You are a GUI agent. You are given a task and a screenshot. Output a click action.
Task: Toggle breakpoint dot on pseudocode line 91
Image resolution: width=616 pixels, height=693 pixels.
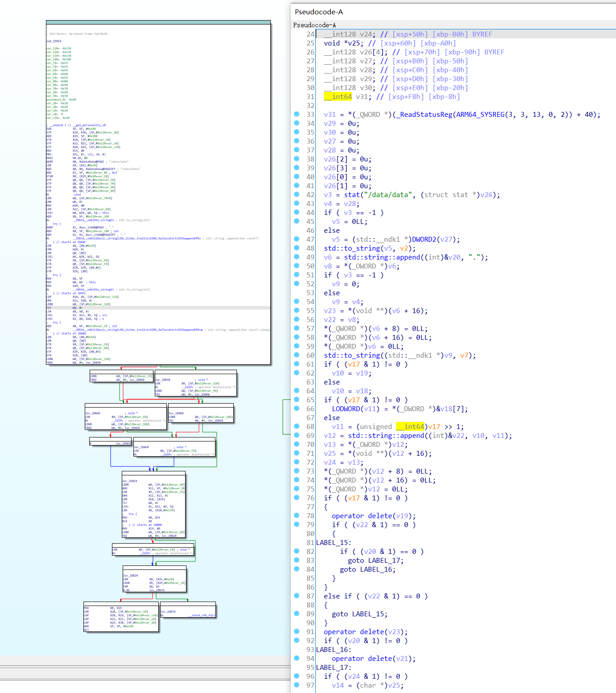click(x=297, y=631)
